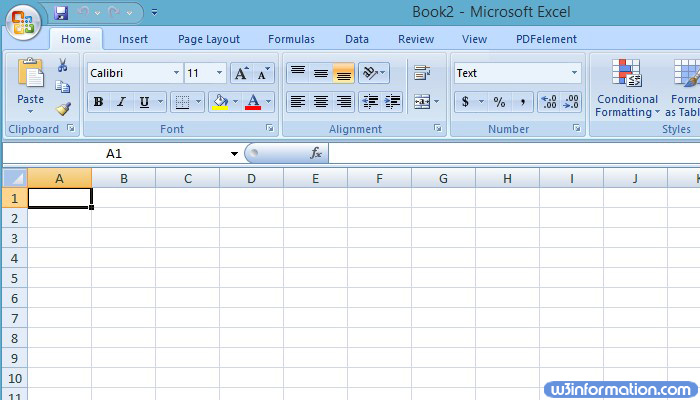Set Middle Align vertical alignment

pyautogui.click(x=321, y=73)
